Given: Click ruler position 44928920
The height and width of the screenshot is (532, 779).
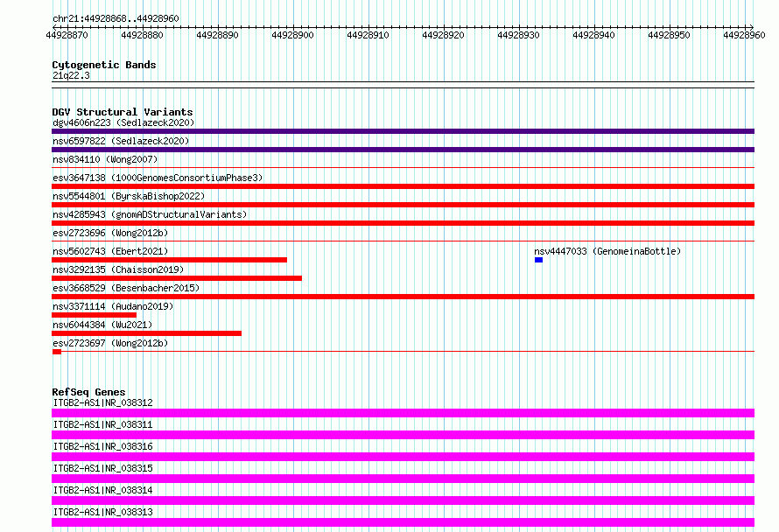Looking at the screenshot, I should [x=443, y=35].
